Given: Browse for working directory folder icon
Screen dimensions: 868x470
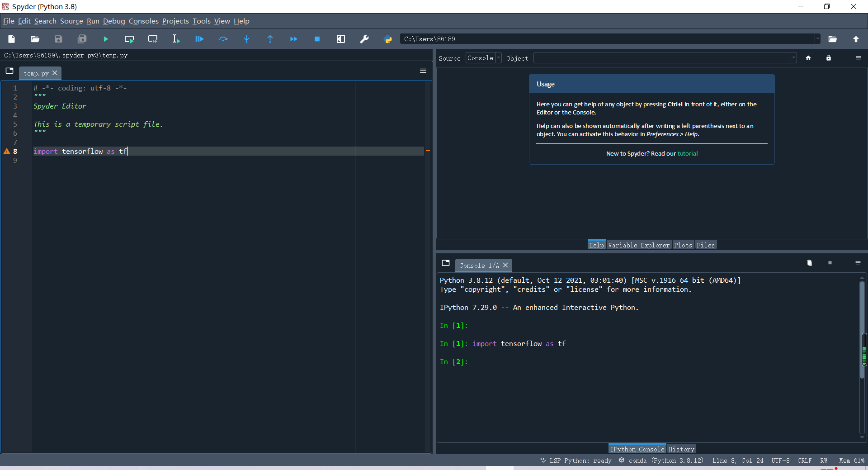Looking at the screenshot, I should 833,39.
